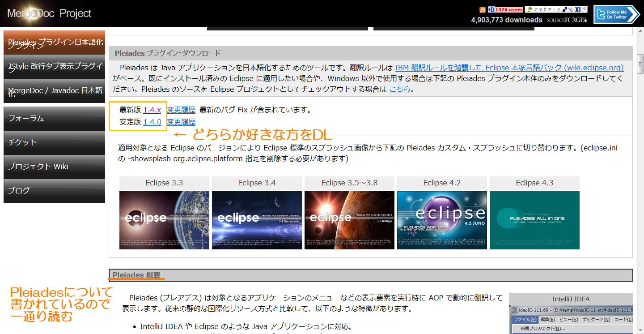
Task: Open 変更履歴 link for the 最新版 row
Action: (x=181, y=110)
